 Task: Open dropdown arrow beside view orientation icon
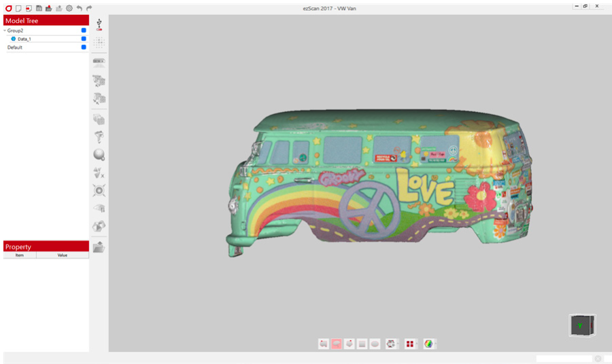tap(398, 344)
